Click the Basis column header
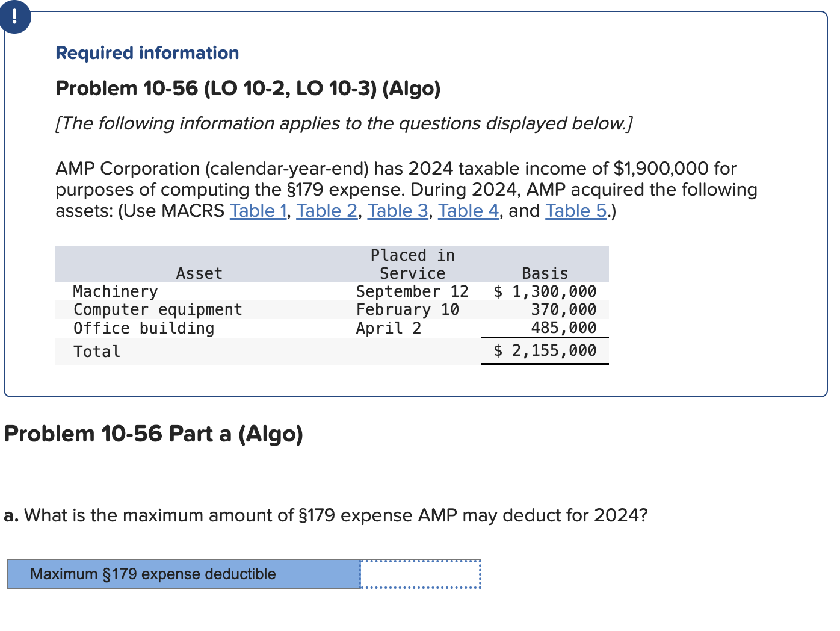The width and height of the screenshot is (840, 631). click(545, 273)
